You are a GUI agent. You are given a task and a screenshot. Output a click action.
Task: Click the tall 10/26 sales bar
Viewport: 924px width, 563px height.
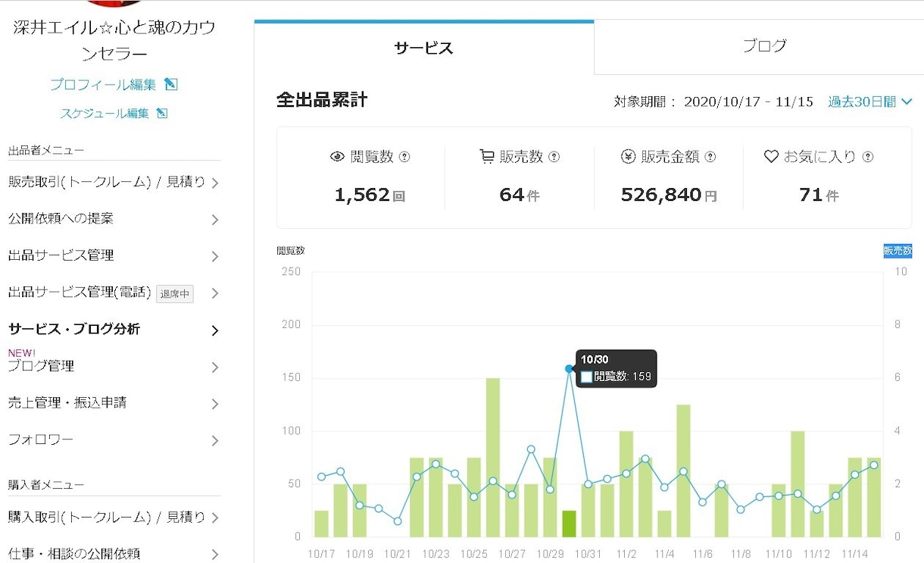pyautogui.click(x=493, y=458)
